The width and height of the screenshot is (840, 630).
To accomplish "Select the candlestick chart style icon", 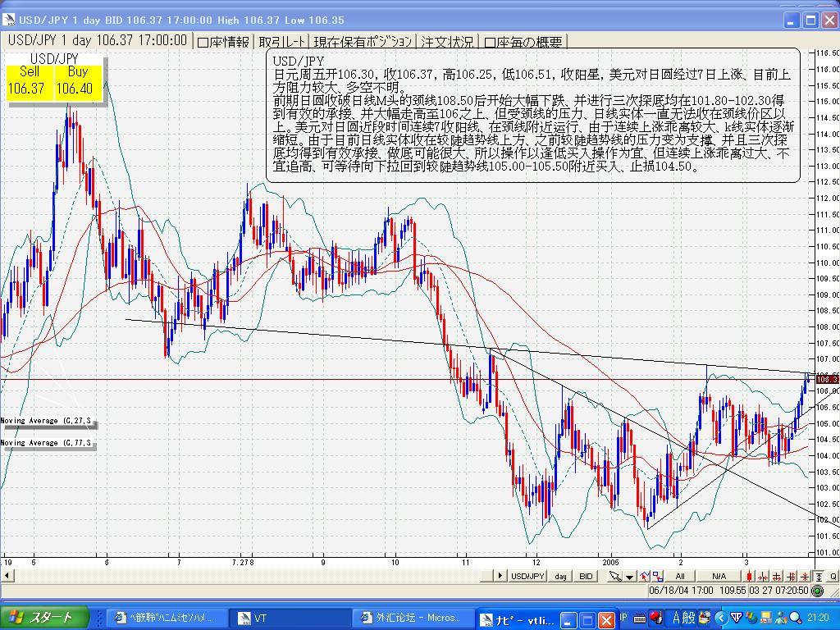I will pyautogui.click(x=748, y=577).
